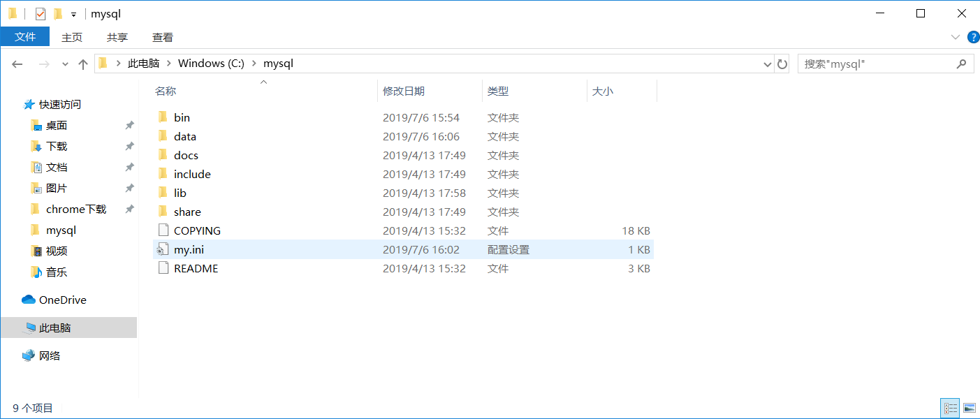Click the 18 KB size cell
Image resolution: width=980 pixels, height=419 pixels.
click(636, 230)
